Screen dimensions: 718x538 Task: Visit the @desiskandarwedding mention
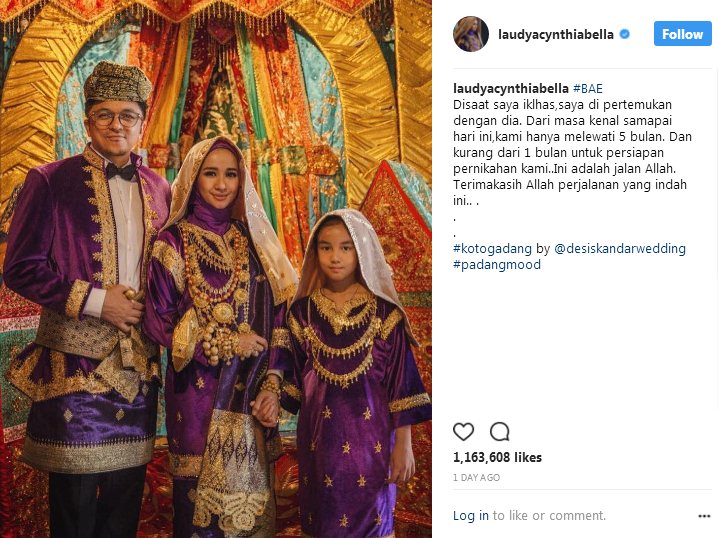(x=620, y=249)
